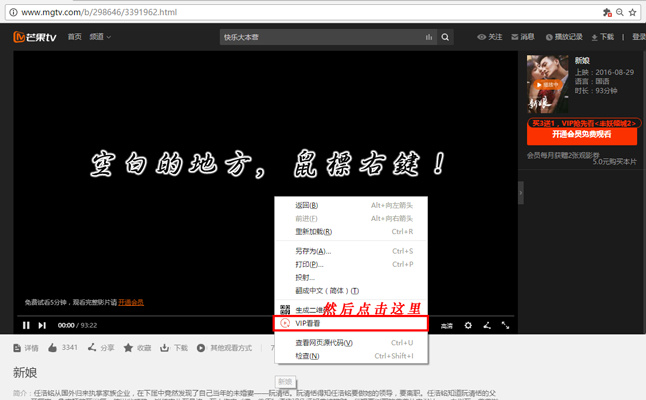Add video to favorites star

(128, 348)
